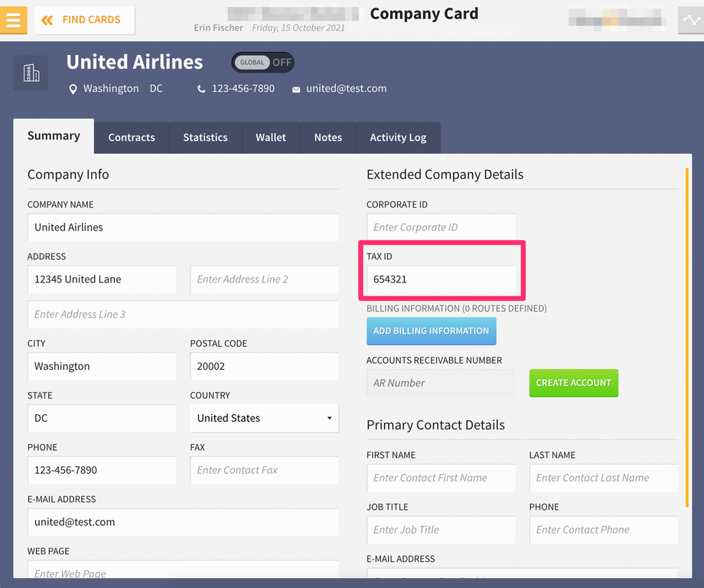Open the Statistics tab

205,138
